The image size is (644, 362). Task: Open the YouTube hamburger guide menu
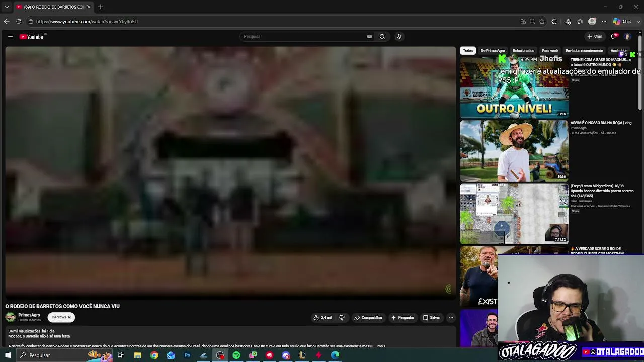(10, 36)
